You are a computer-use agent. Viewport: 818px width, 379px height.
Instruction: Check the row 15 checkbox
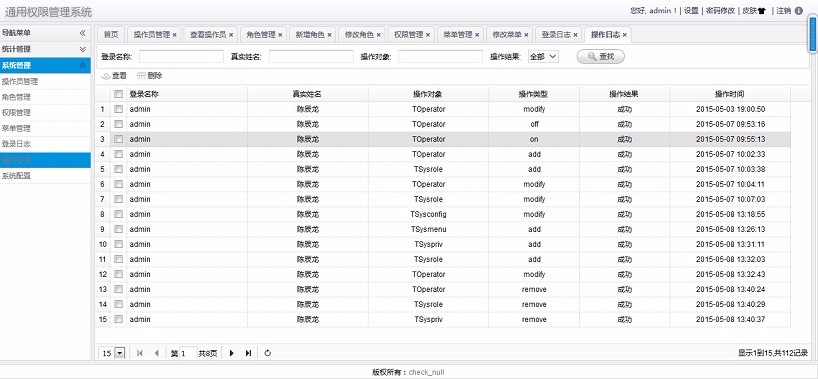118,319
